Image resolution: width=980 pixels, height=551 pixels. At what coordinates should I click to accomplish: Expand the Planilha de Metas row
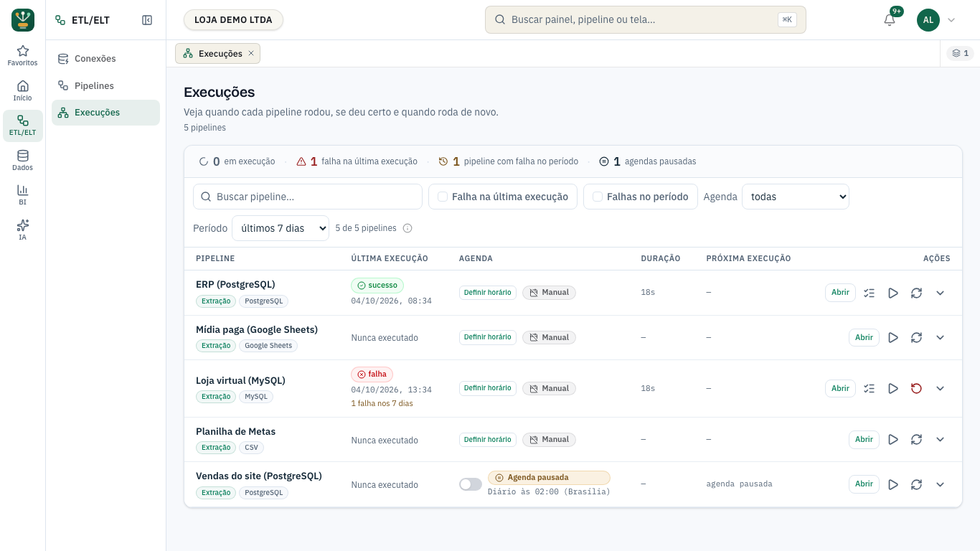click(940, 439)
